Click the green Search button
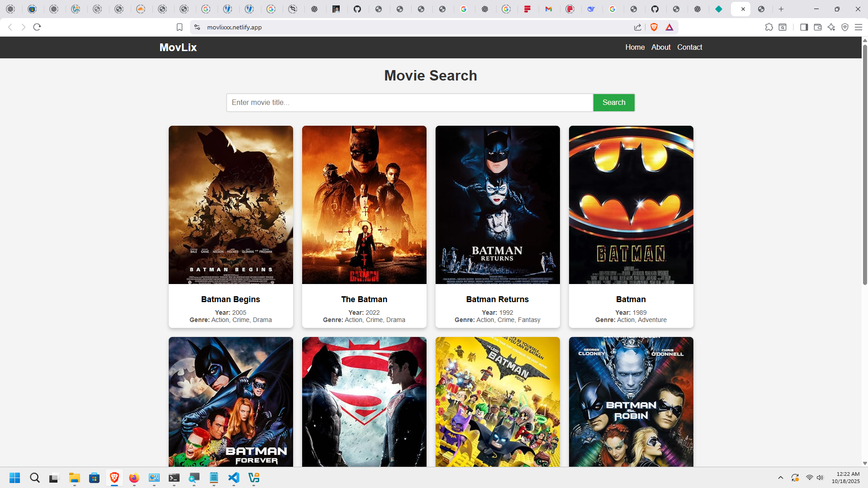The height and width of the screenshot is (488, 868). tap(614, 103)
